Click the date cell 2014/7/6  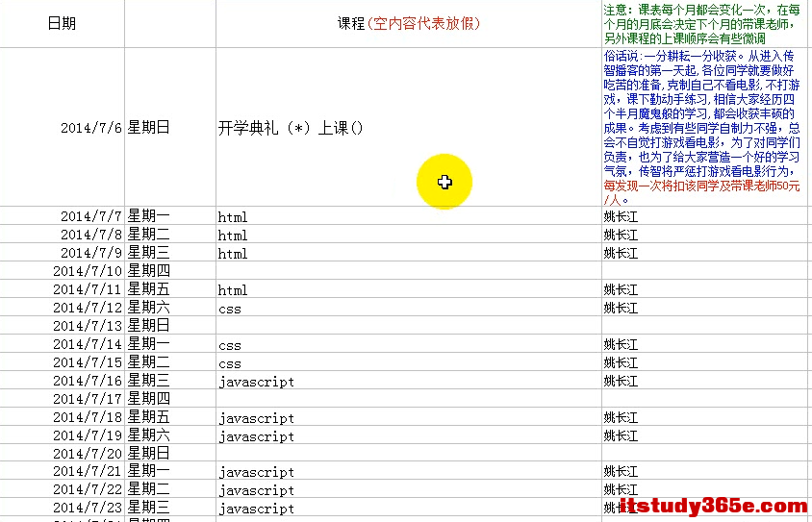click(x=63, y=127)
